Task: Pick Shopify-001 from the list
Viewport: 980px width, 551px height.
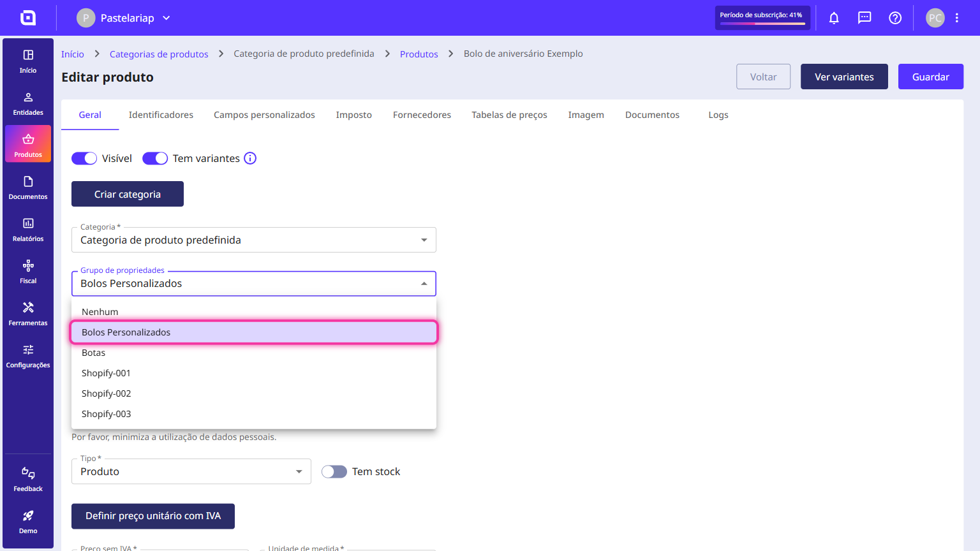Action: point(254,373)
